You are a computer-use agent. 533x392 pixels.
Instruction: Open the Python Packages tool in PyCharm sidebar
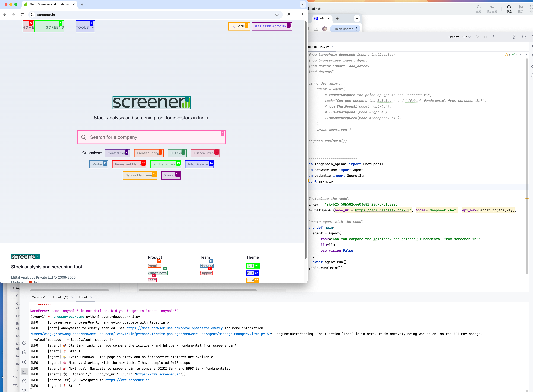tap(24, 343)
